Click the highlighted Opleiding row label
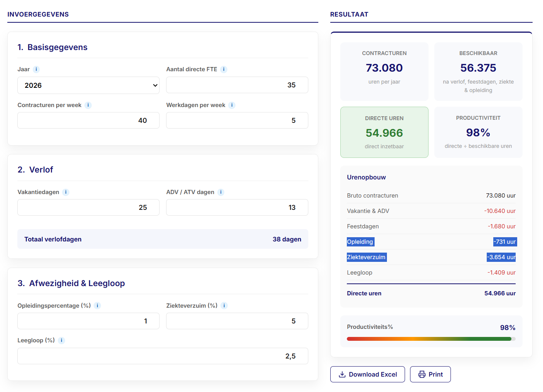 [x=360, y=242]
